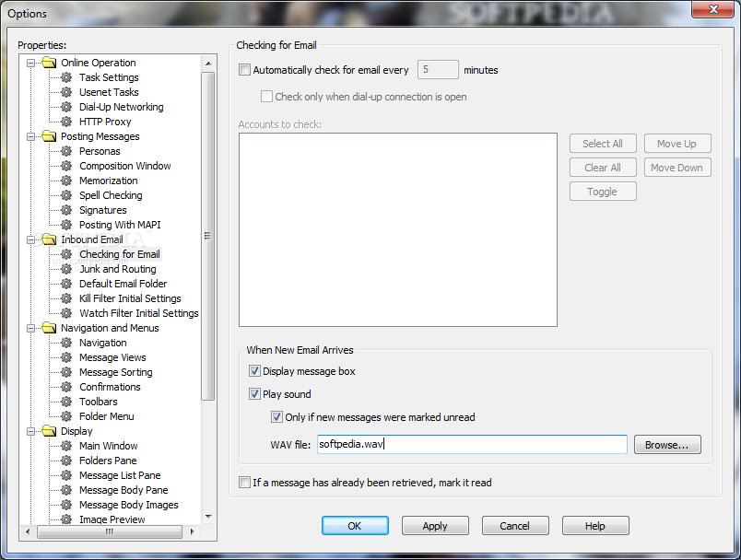Click the Move Up button
Image resolution: width=741 pixels, height=560 pixels.
coord(677,144)
